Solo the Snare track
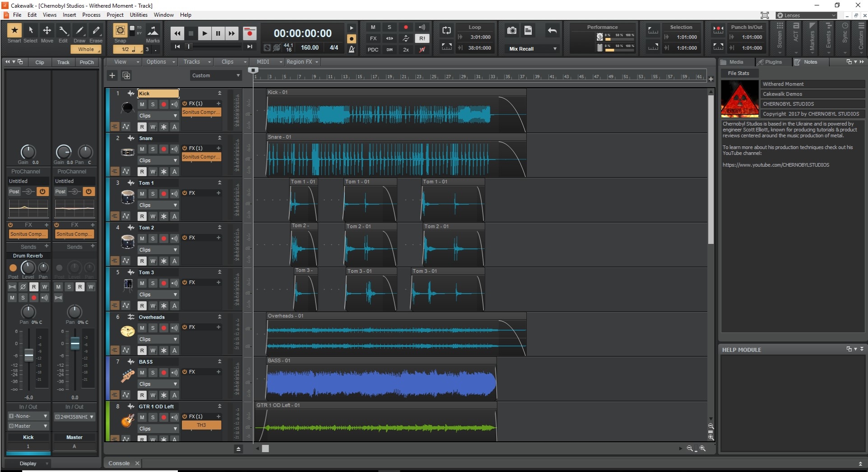The image size is (868, 472). click(x=153, y=149)
